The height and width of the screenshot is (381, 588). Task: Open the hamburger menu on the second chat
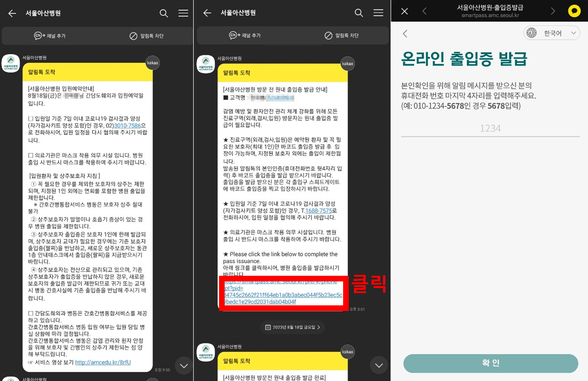pos(378,13)
